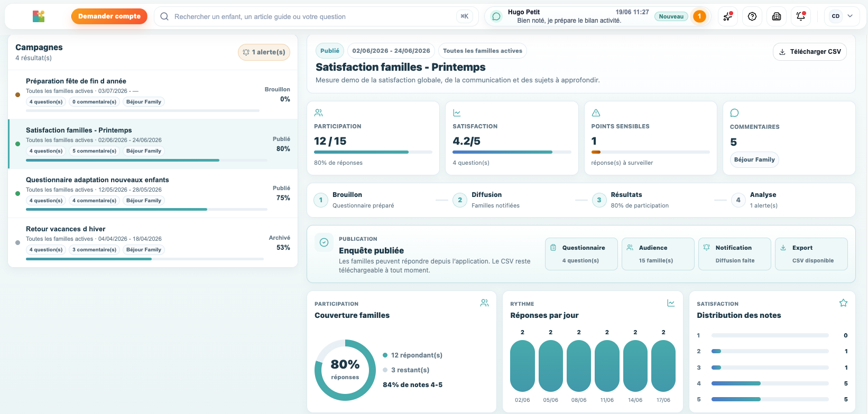Click the participation 12/15 progress bar
The width and height of the screenshot is (868, 414).
373,152
